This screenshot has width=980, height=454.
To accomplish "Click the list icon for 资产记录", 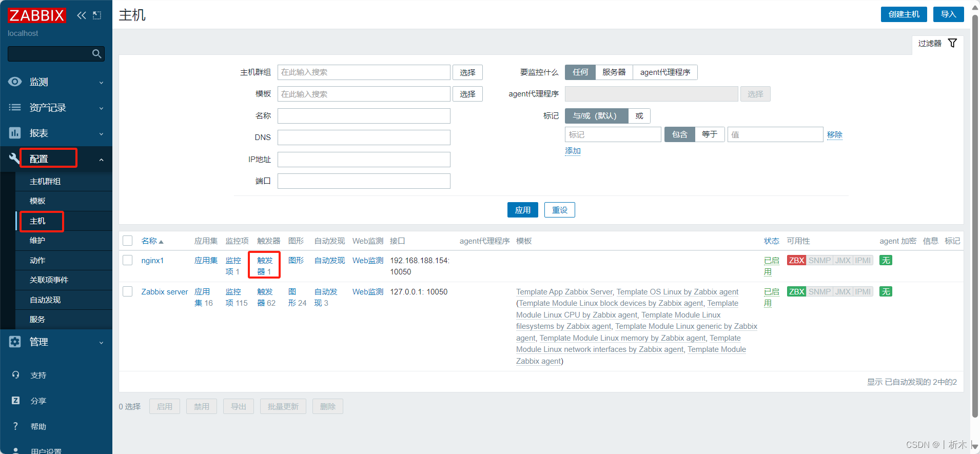I will [x=15, y=107].
